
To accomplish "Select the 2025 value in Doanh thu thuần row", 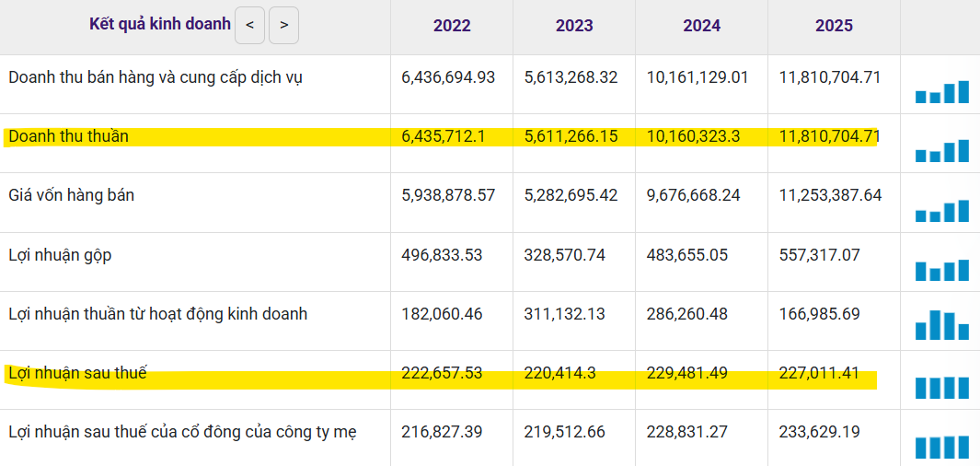I will point(830,136).
